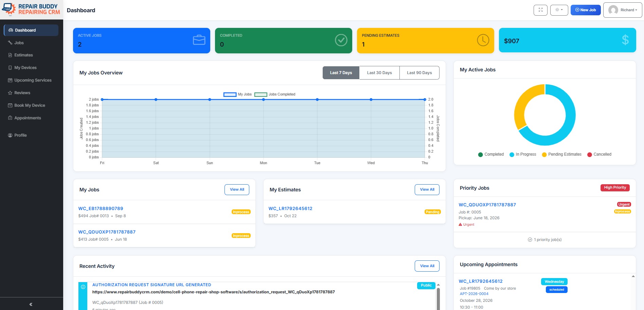Click the Active Jobs briefcase icon
The width and height of the screenshot is (644, 310).
point(199,40)
